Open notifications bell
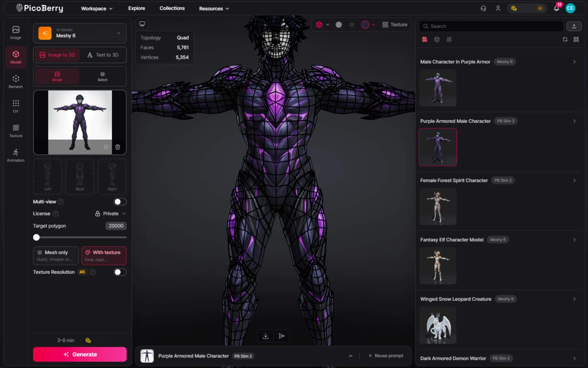588x368 pixels. (x=556, y=8)
